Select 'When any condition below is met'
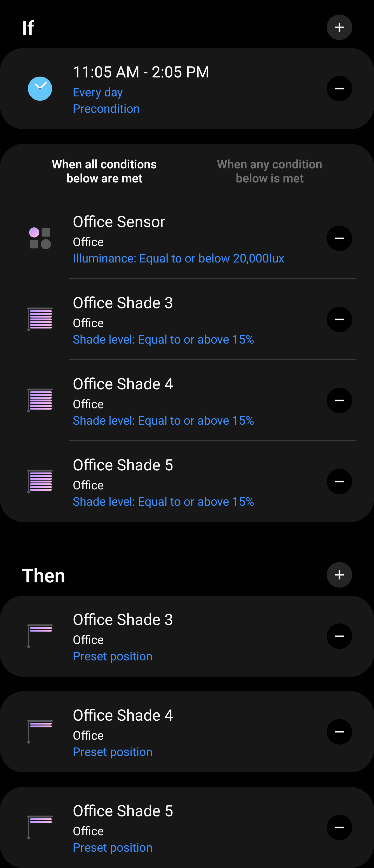 [269, 171]
